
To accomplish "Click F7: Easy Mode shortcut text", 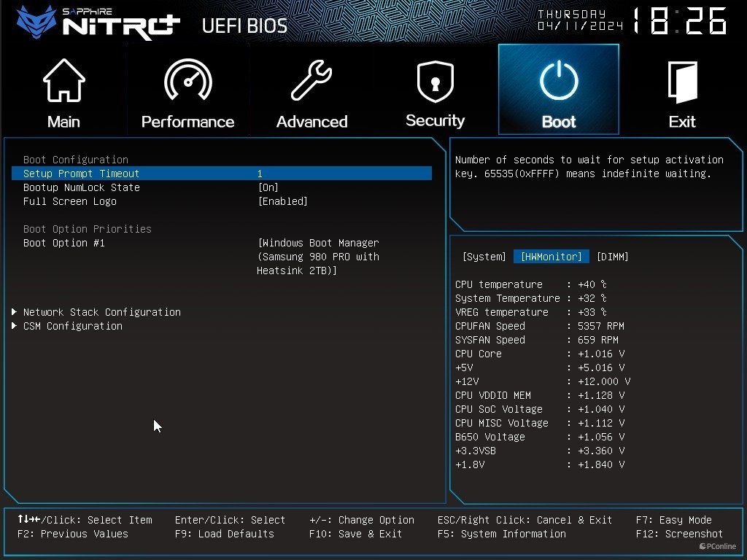I will click(673, 520).
